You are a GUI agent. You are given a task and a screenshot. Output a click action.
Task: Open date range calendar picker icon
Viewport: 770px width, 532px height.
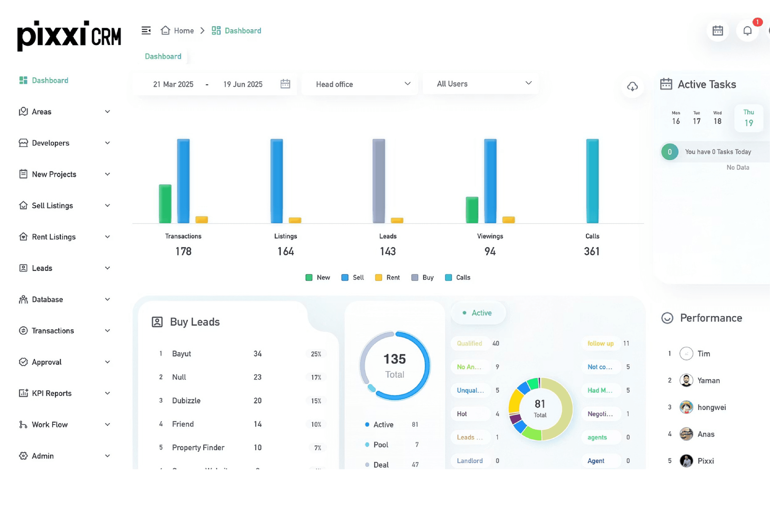285,84
